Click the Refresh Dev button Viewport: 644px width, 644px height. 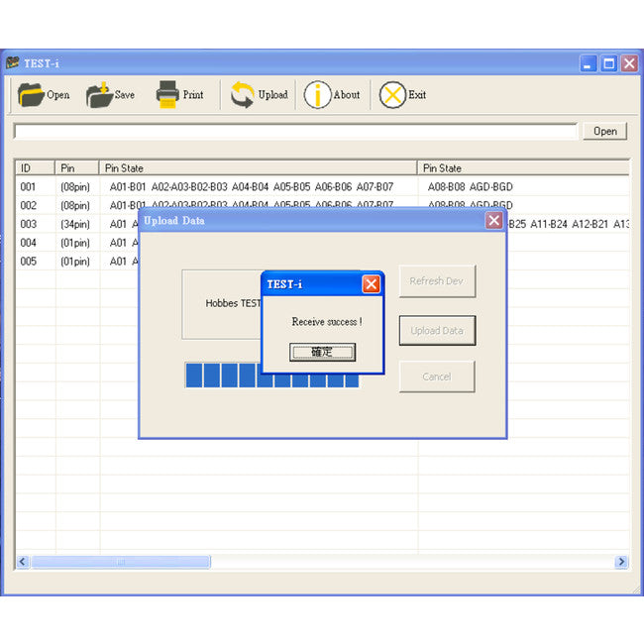(437, 281)
